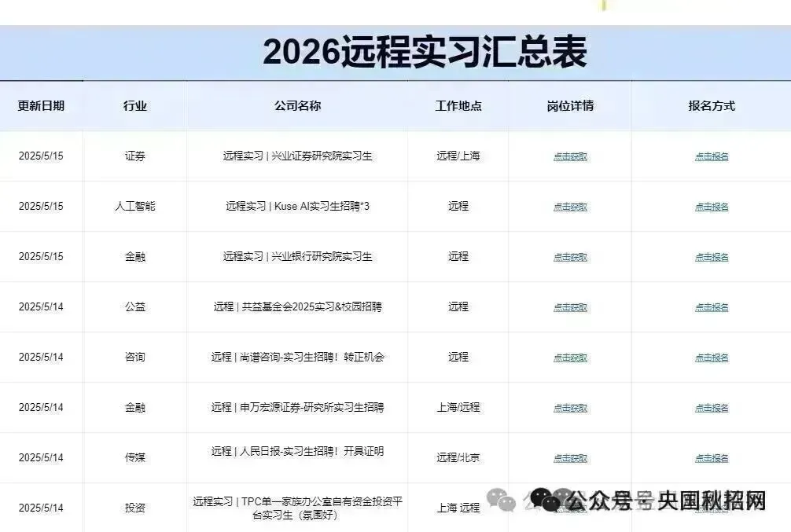Click the 传媒 industry cell

tap(134, 457)
